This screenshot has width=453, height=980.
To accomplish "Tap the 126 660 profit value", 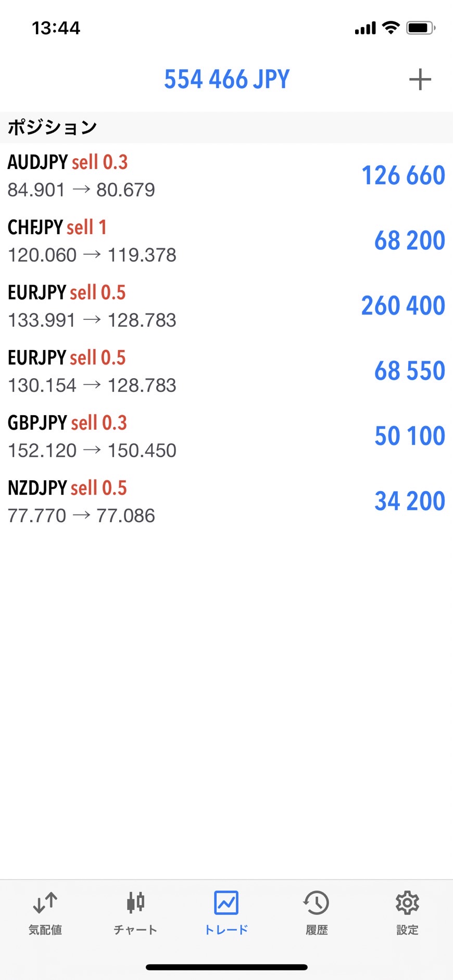I will click(403, 176).
